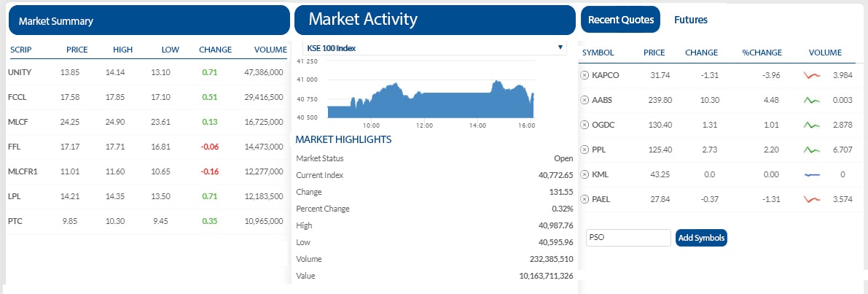Switch to the Futures tab
Screen dimensions: 868x294
pos(690,20)
